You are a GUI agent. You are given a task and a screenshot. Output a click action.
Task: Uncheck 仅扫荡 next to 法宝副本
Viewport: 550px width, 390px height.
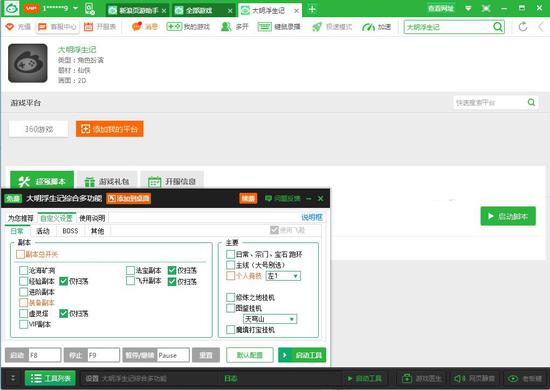tap(172, 270)
